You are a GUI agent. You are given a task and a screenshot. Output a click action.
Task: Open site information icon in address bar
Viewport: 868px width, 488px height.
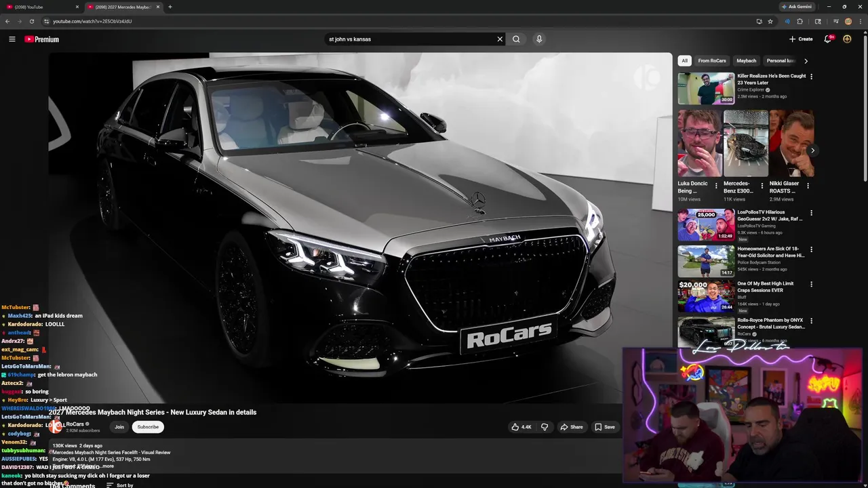point(46,21)
